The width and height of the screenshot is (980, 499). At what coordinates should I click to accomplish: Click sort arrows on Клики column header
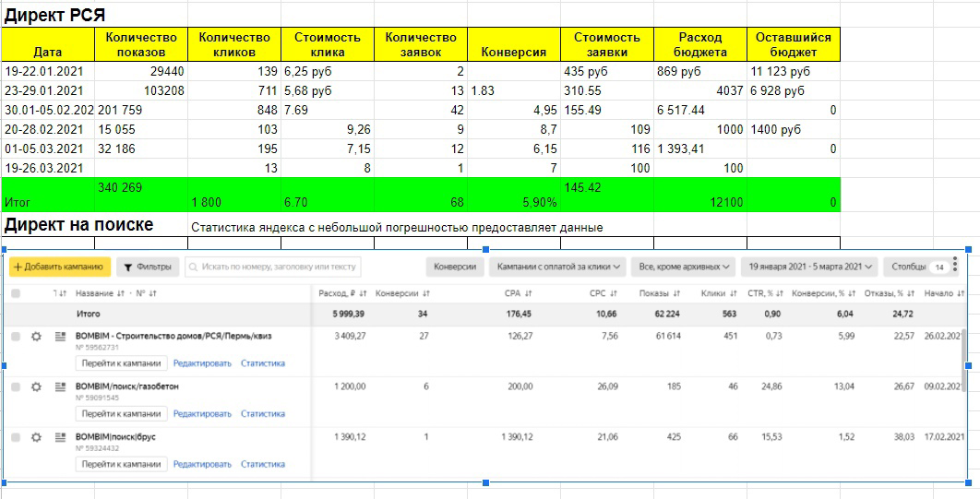731,293
